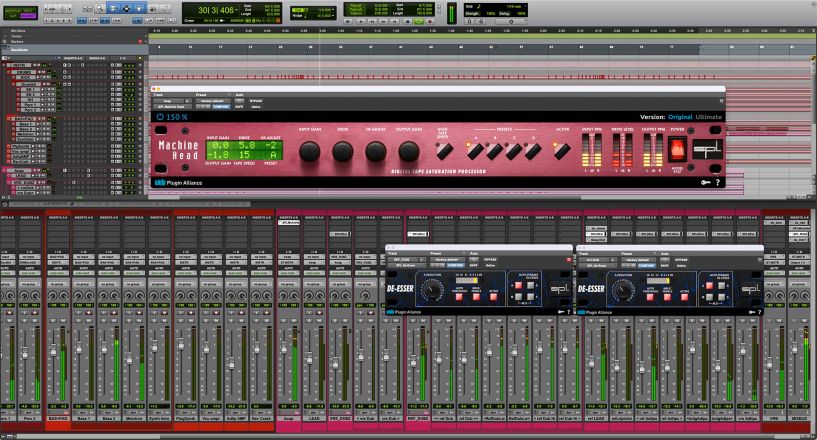Select Shuffle edit mode
This screenshot has height=440, width=817.
(x=11, y=11)
